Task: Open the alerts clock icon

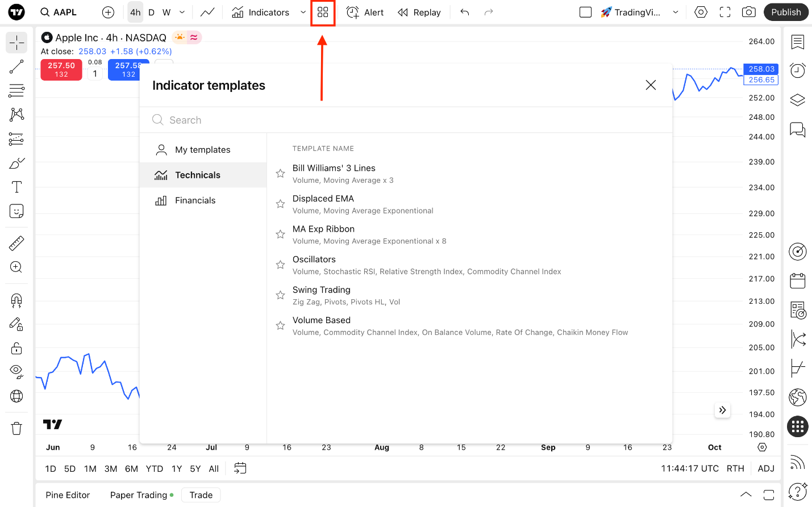Action: (798, 70)
